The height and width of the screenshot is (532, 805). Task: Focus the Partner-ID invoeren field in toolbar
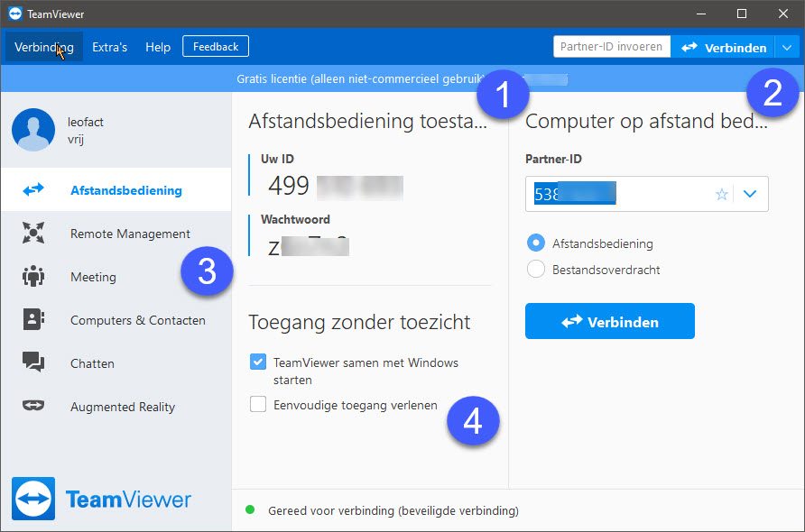coord(612,47)
